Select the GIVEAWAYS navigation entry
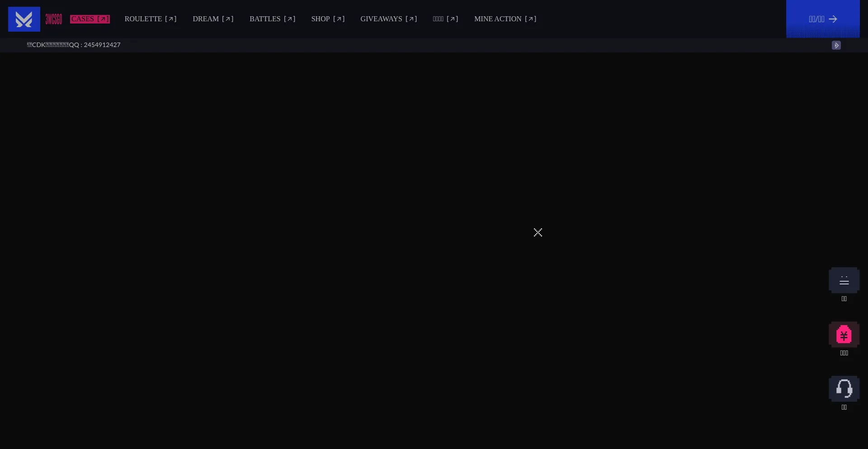Screen dimensions: 868x449 click(x=382, y=19)
